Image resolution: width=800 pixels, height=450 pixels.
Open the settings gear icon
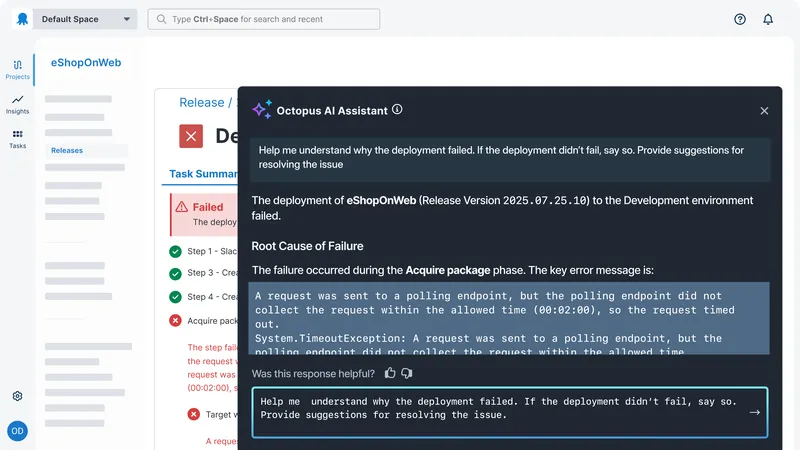coord(17,396)
